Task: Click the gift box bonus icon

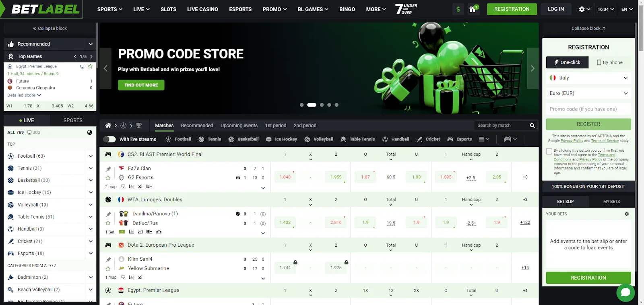Action: pyautogui.click(x=473, y=9)
